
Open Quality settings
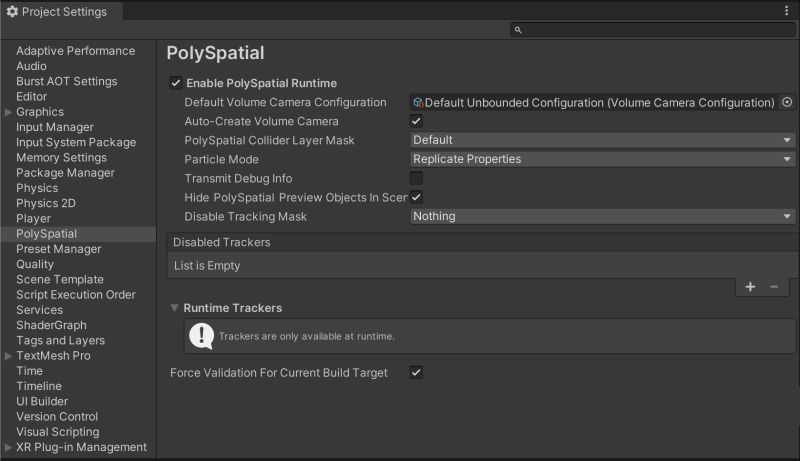coord(35,265)
